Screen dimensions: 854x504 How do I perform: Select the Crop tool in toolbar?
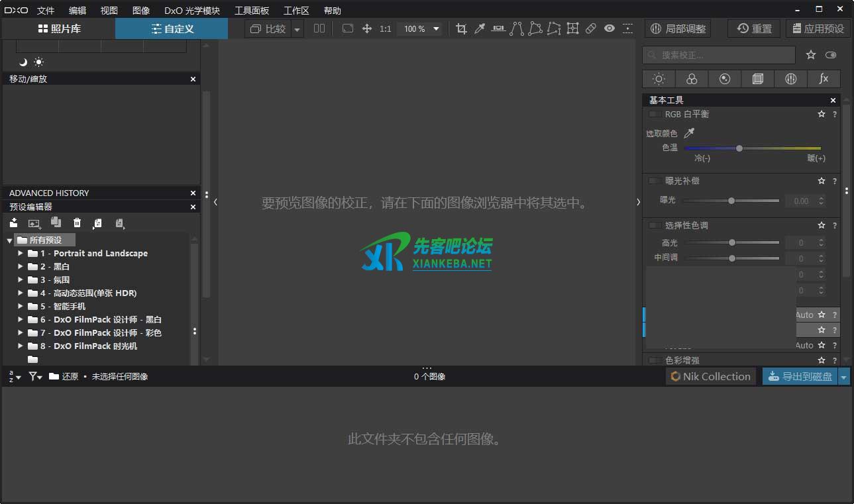(x=461, y=28)
